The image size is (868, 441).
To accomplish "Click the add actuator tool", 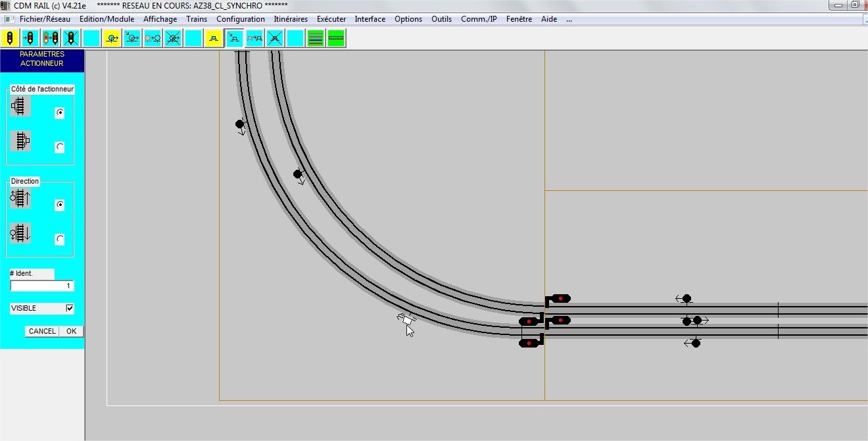I will 234,38.
